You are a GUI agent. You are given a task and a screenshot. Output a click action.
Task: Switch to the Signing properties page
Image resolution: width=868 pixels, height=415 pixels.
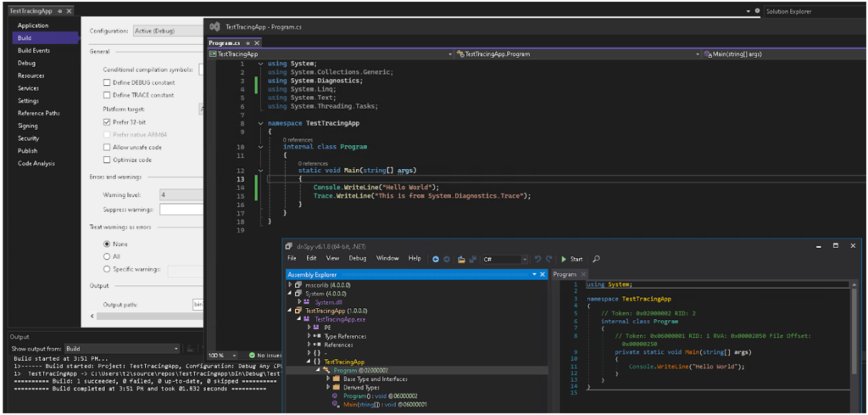(29, 125)
